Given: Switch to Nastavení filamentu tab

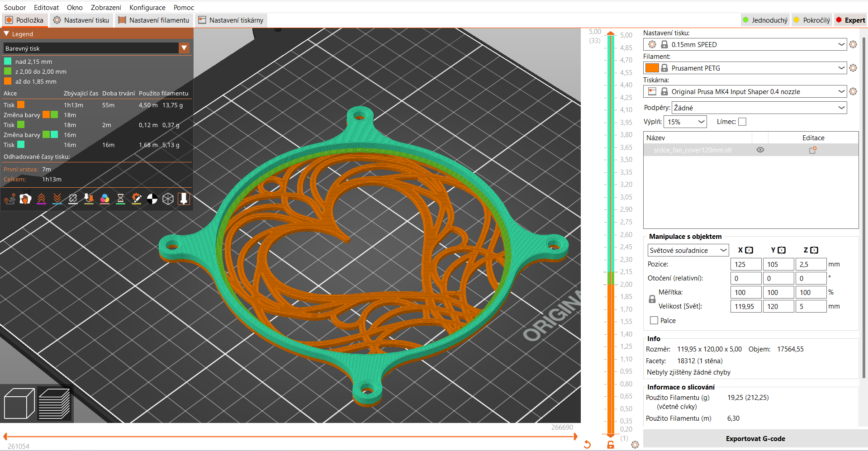Looking at the screenshot, I should click(x=154, y=20).
